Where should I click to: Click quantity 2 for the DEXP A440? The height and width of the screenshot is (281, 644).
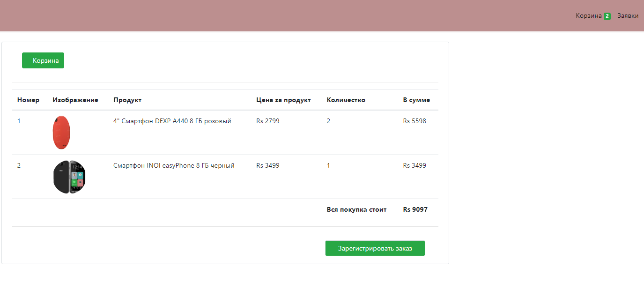point(328,121)
